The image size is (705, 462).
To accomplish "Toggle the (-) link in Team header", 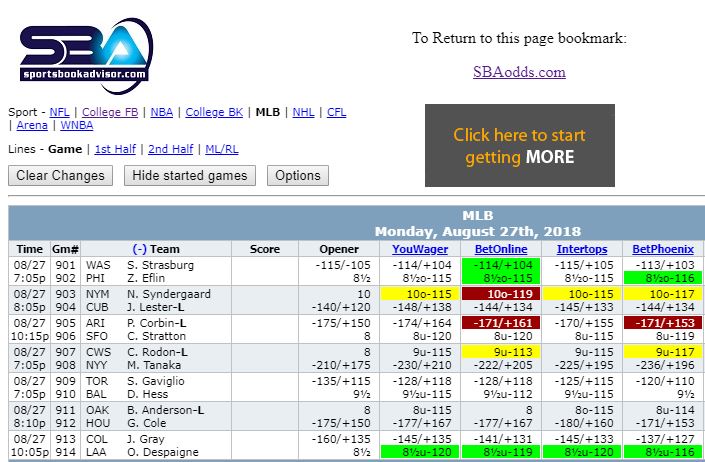I will [x=139, y=249].
